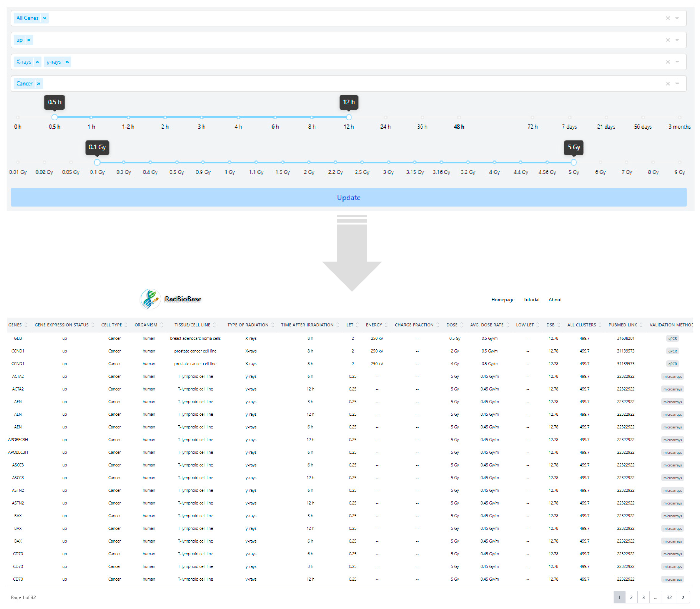Sort by DOSE column
Screen dimensions: 700x609
[x=461, y=325]
